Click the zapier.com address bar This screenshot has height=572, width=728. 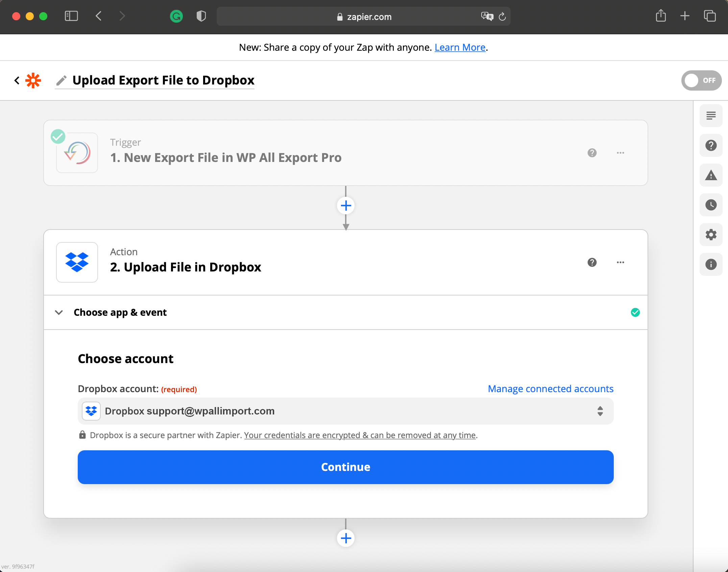[368, 17]
